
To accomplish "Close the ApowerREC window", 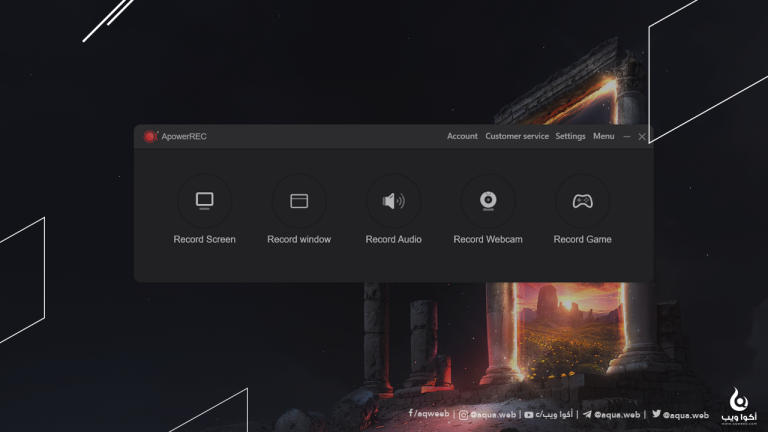I will [x=642, y=137].
